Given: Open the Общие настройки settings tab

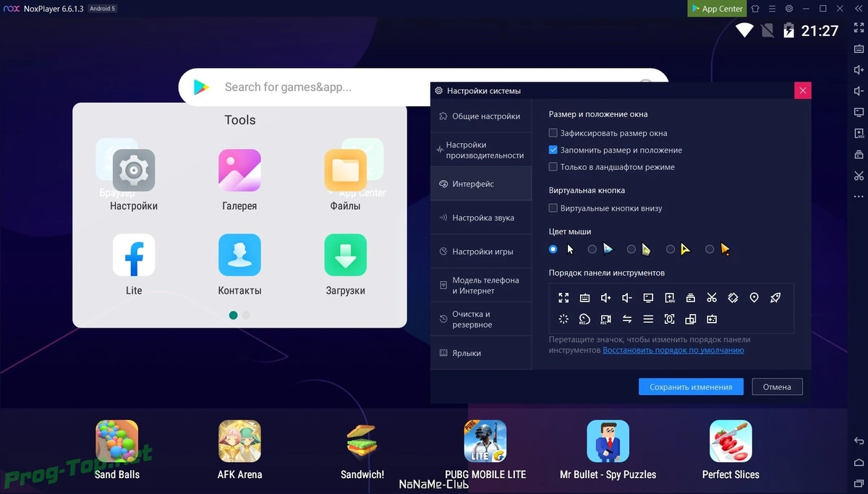Looking at the screenshot, I should click(481, 116).
